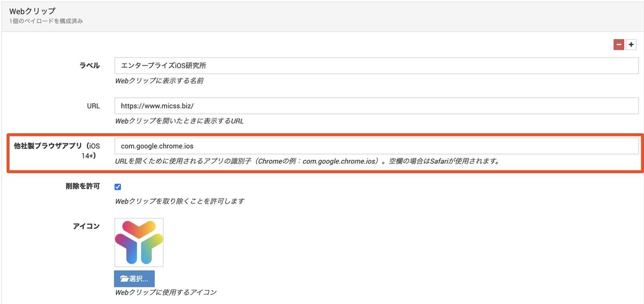Click the ラベル field label
Image resolution: width=644 pixels, height=304 pixels.
coord(90,66)
